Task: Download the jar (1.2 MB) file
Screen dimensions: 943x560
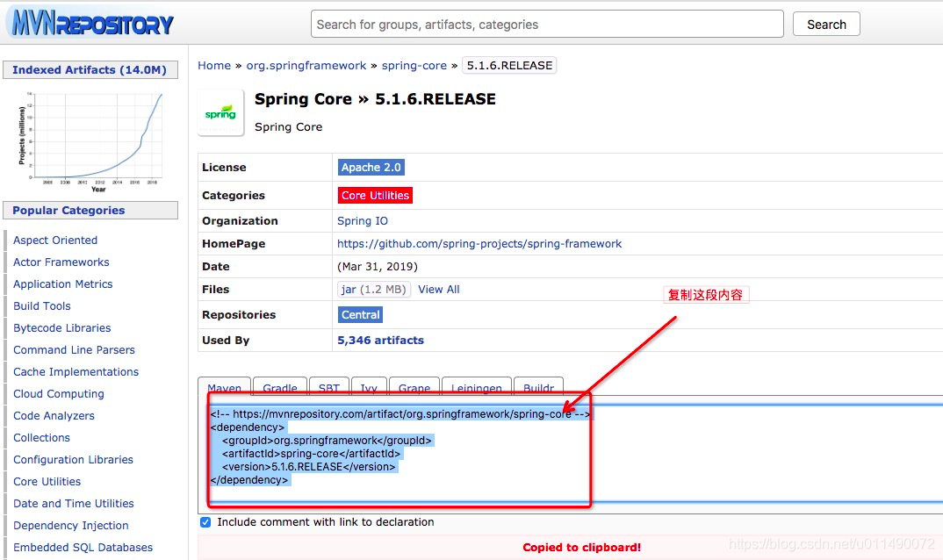Action: pyautogui.click(x=373, y=290)
